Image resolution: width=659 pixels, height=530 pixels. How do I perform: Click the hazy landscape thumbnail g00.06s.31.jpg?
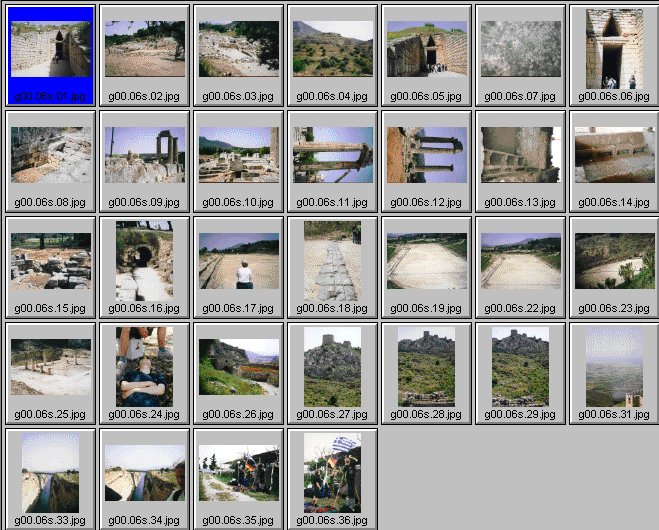[614, 367]
